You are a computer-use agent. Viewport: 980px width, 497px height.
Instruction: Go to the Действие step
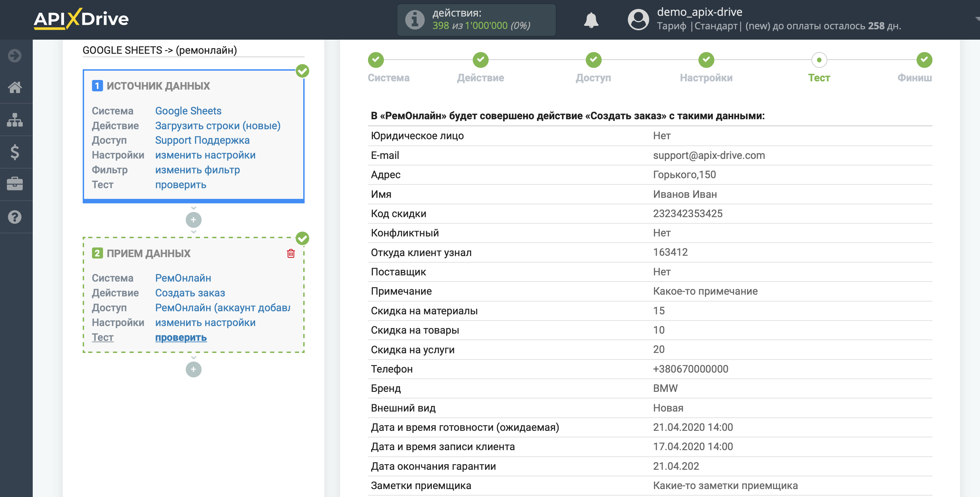coord(480,60)
